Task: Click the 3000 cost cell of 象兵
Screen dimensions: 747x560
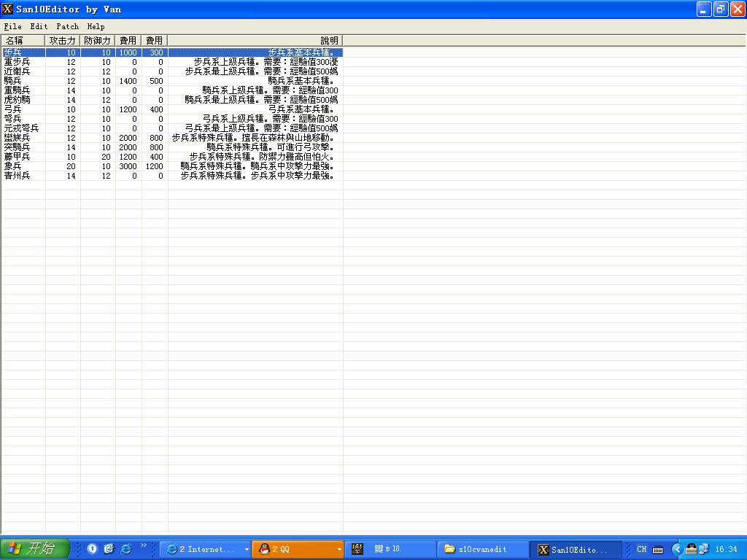Action: (128, 166)
